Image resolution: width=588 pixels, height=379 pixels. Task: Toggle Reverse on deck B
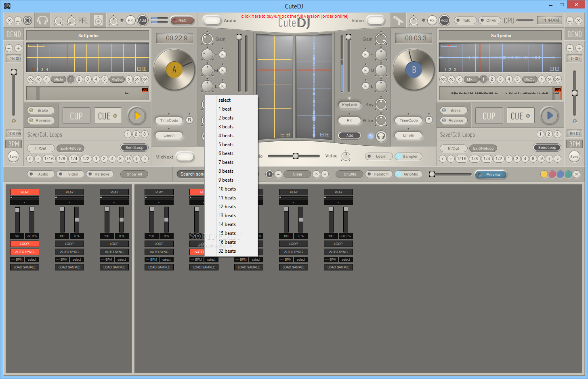click(x=454, y=120)
